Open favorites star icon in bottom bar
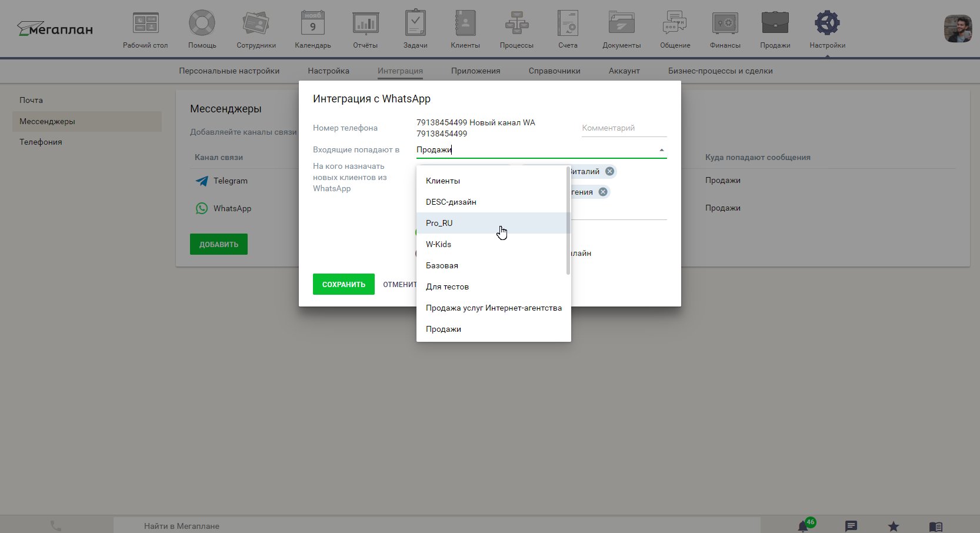Image resolution: width=980 pixels, height=533 pixels. click(894, 526)
